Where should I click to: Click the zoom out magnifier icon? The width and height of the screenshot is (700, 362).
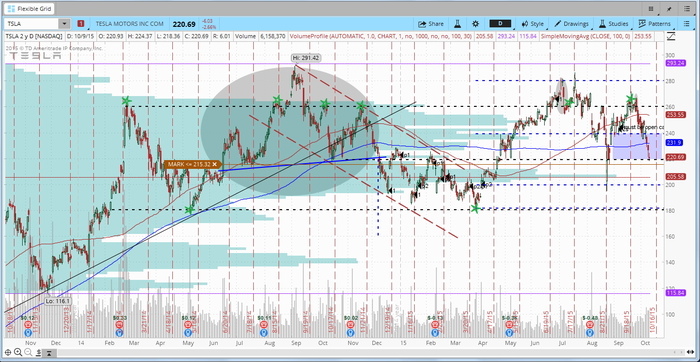point(28,353)
